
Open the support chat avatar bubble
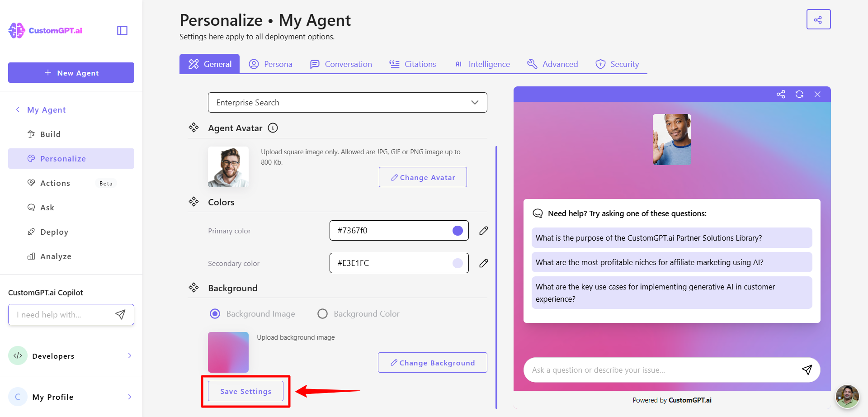coord(847,397)
